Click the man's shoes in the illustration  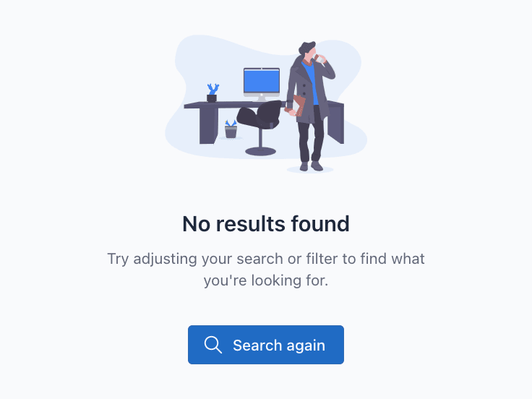point(311,166)
